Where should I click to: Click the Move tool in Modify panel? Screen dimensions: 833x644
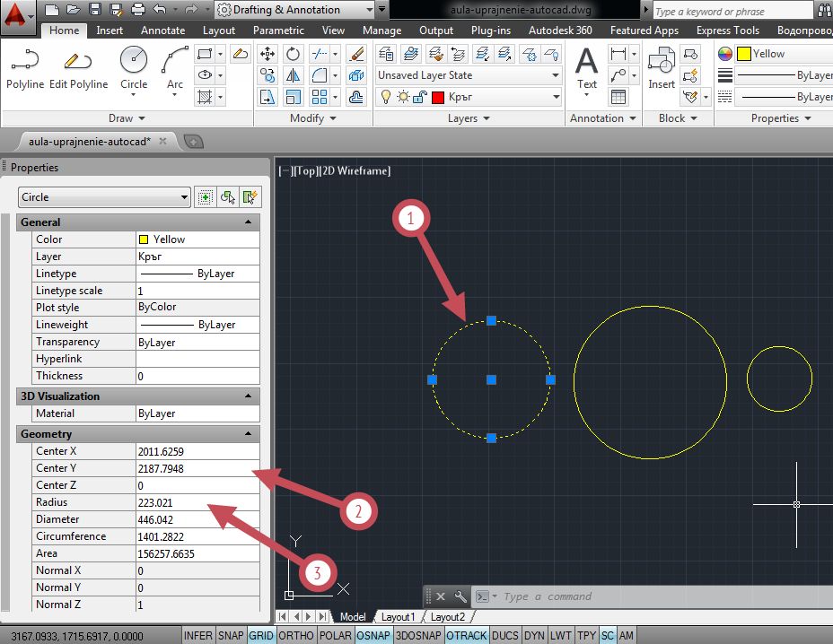click(x=267, y=54)
